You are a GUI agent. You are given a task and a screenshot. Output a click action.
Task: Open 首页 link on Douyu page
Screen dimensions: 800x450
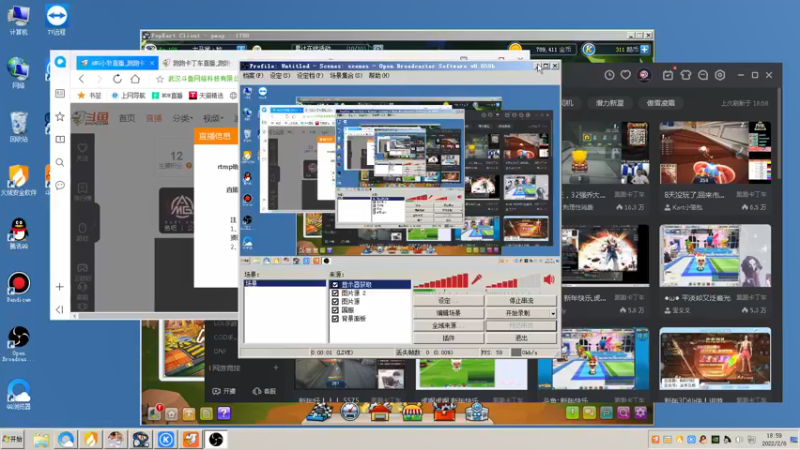(x=127, y=118)
